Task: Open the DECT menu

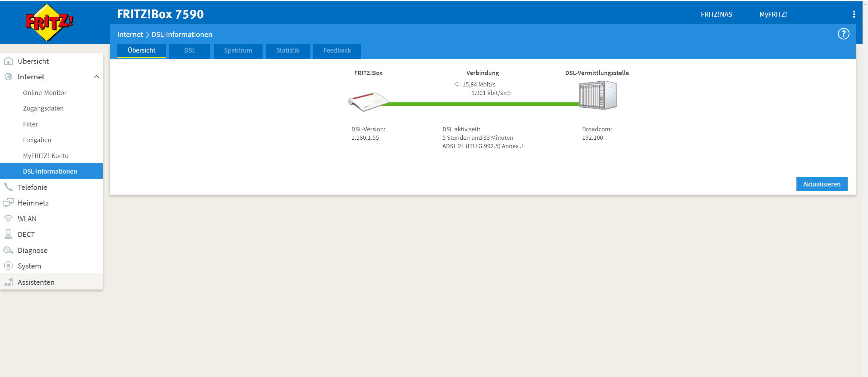Action: [x=51, y=234]
